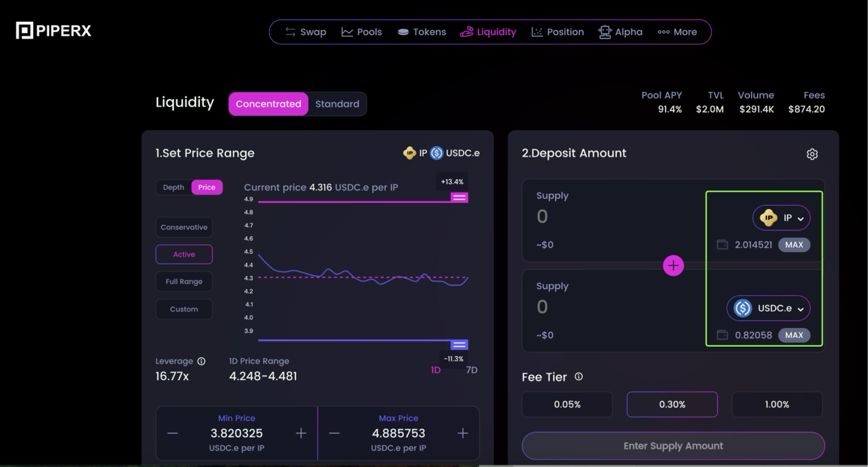Expand the USDC.e token dropdown
Viewport: 868px width, 467px height.
(x=768, y=308)
